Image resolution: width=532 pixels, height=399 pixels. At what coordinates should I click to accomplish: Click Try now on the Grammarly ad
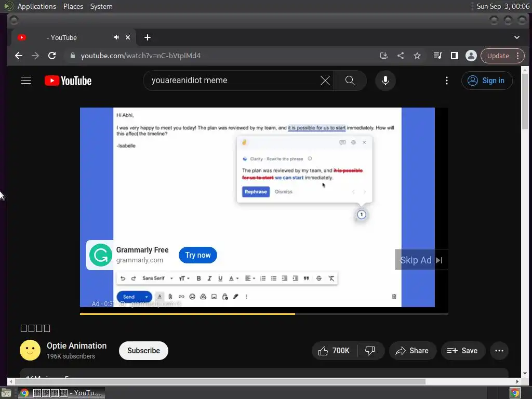(198, 255)
